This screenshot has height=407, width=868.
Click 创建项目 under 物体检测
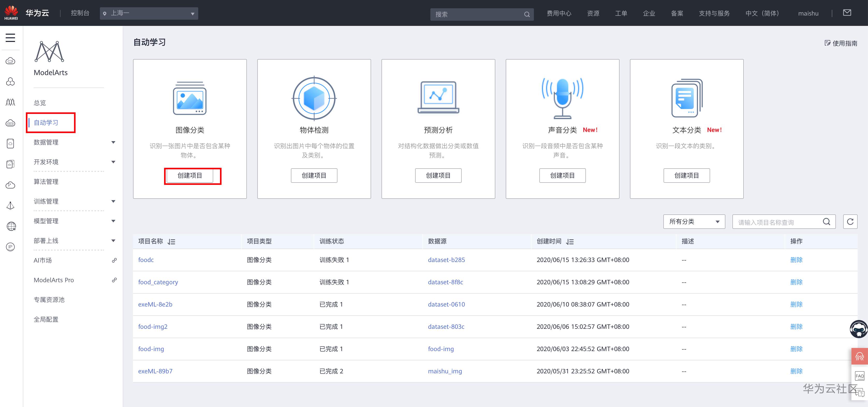pos(314,175)
